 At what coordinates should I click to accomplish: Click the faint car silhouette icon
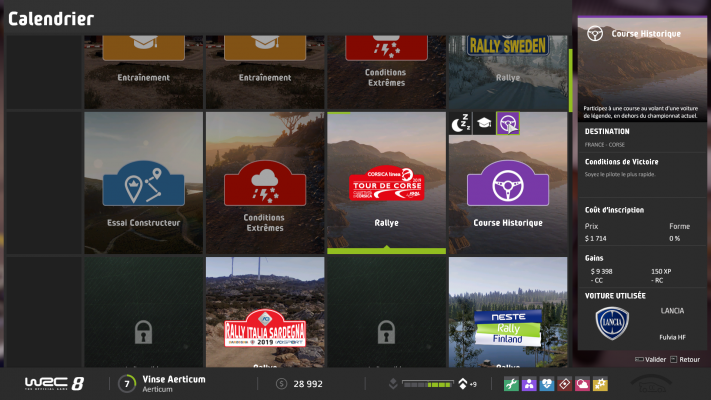pos(651,385)
